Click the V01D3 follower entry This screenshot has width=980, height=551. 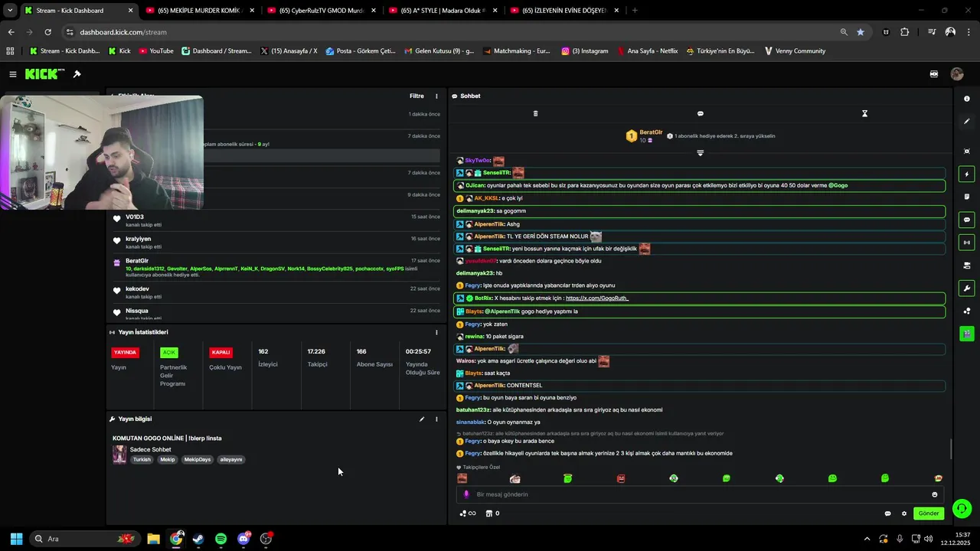pos(276,220)
